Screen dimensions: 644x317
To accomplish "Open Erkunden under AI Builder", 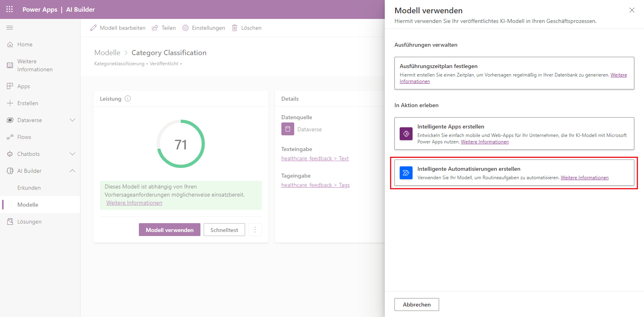I will (x=29, y=188).
